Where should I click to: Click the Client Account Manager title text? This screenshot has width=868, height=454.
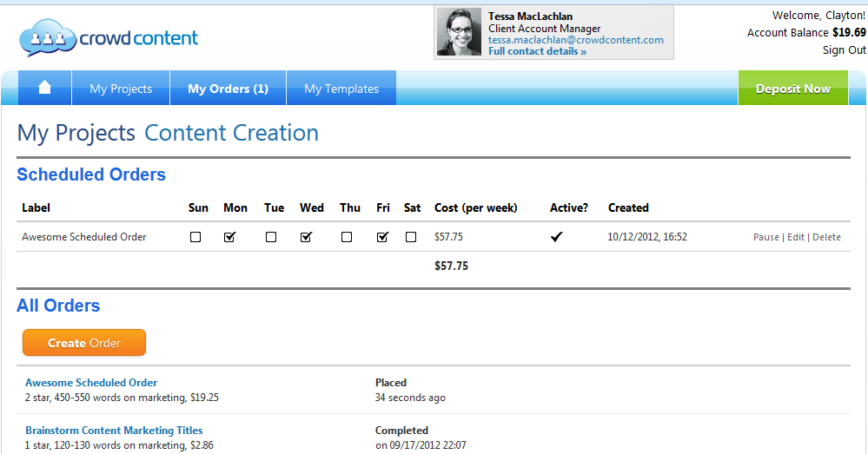pyautogui.click(x=544, y=28)
